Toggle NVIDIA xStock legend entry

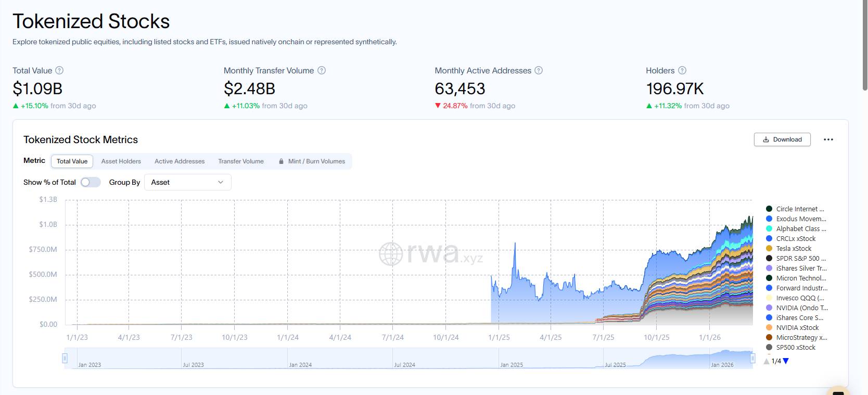click(797, 328)
